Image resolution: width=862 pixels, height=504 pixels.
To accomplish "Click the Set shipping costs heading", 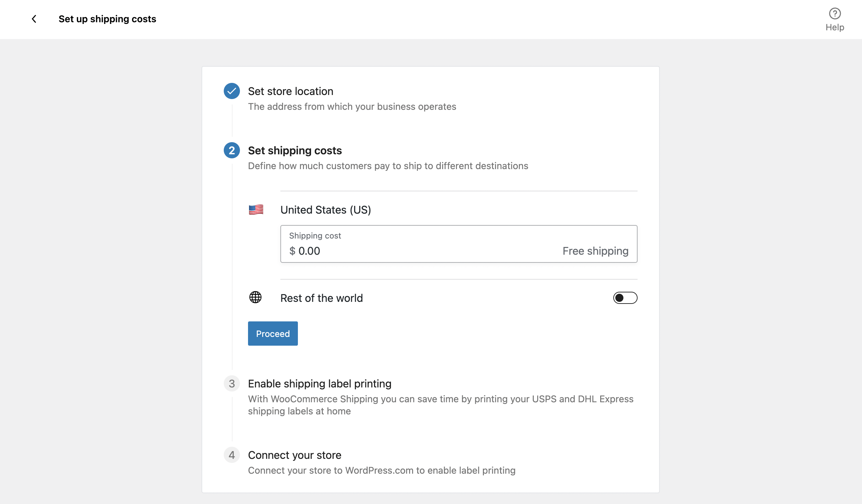I will tap(295, 151).
